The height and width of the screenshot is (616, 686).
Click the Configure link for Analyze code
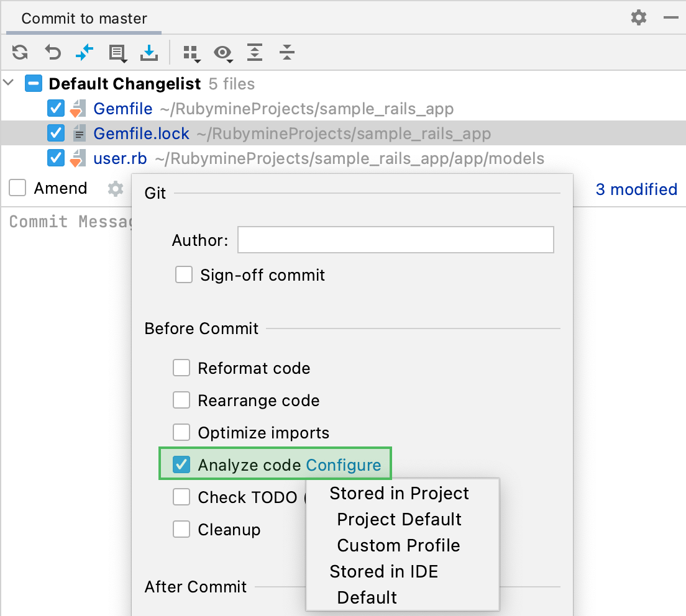click(x=345, y=464)
